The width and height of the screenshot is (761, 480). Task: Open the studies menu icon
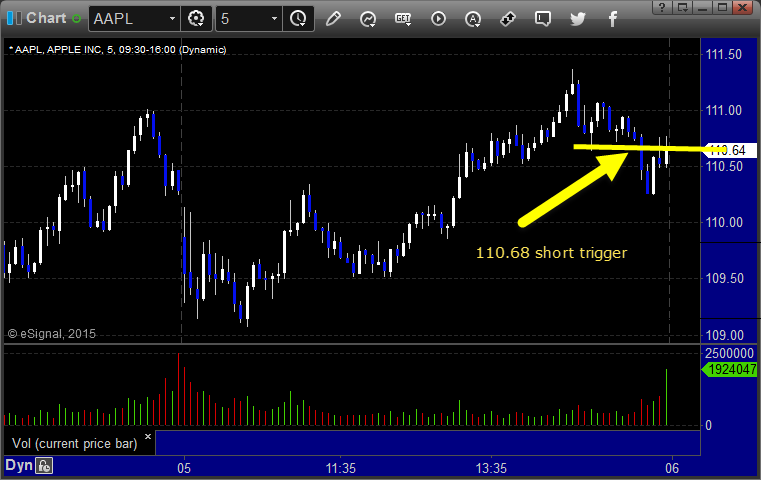(368, 19)
